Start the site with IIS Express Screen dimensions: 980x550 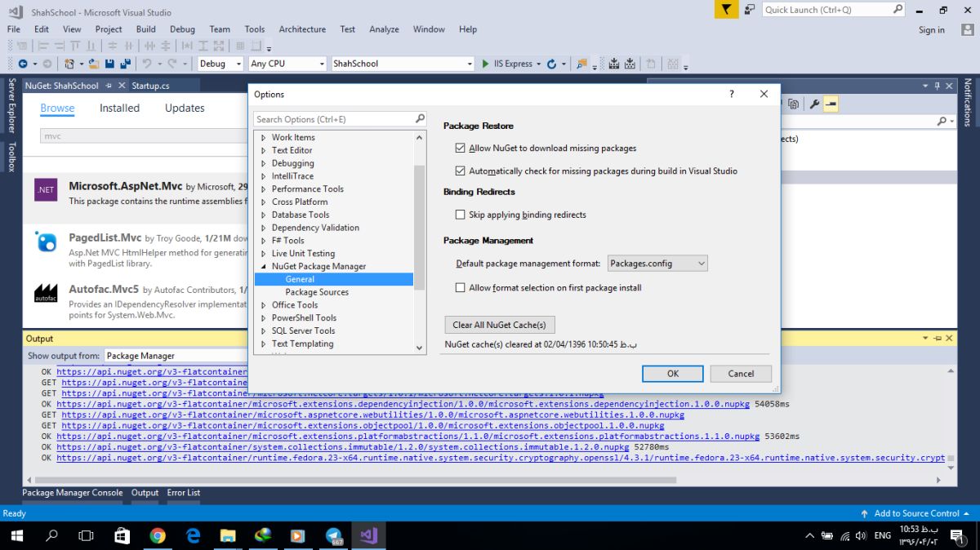pos(507,64)
